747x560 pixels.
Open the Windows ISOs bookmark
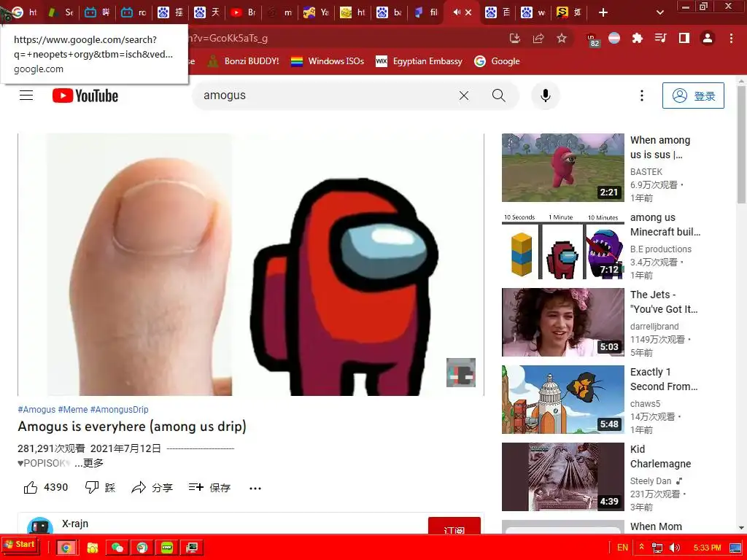pos(328,61)
